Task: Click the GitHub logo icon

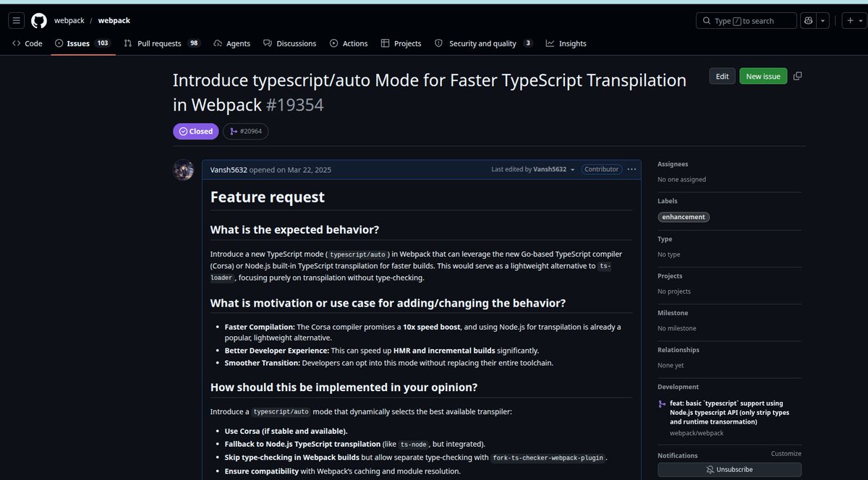Action: 39,21
